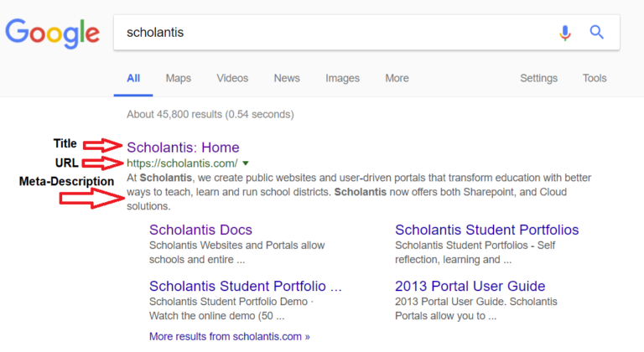Select the Images tab
The width and height of the screenshot is (644, 352).
click(342, 78)
